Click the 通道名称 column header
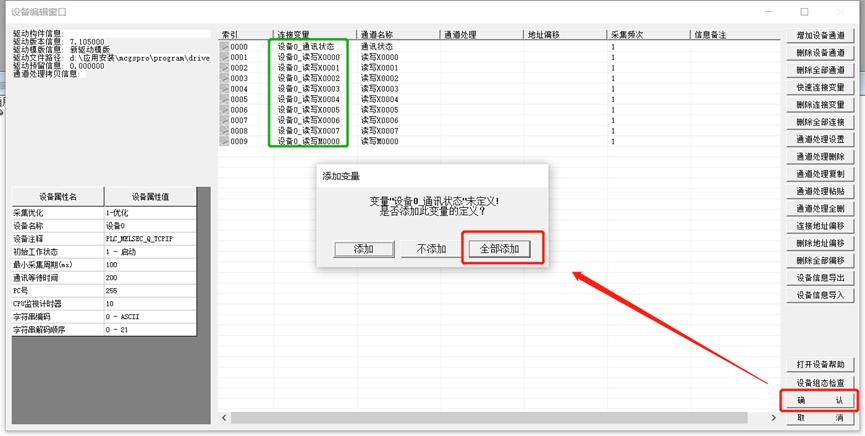The height and width of the screenshot is (436, 865). point(398,35)
